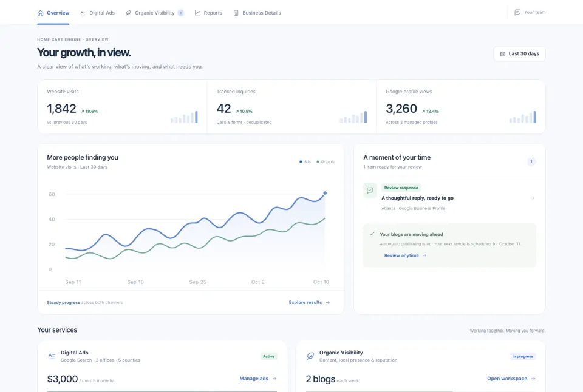
Task: Click the Open workspace link
Action: [511, 379]
